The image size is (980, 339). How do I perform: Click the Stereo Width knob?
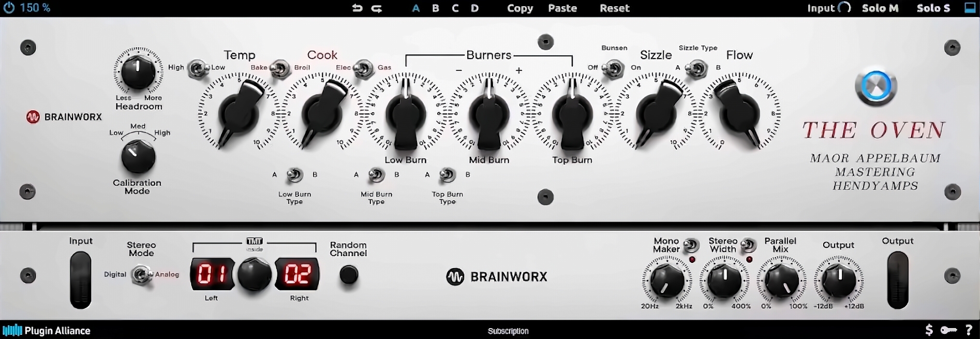click(x=724, y=280)
